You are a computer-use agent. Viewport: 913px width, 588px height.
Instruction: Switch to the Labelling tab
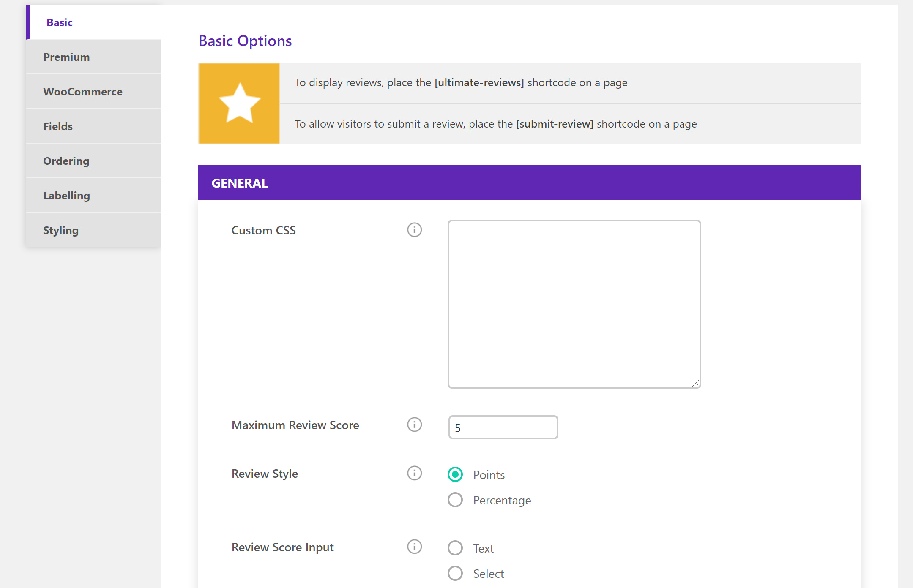tap(66, 195)
